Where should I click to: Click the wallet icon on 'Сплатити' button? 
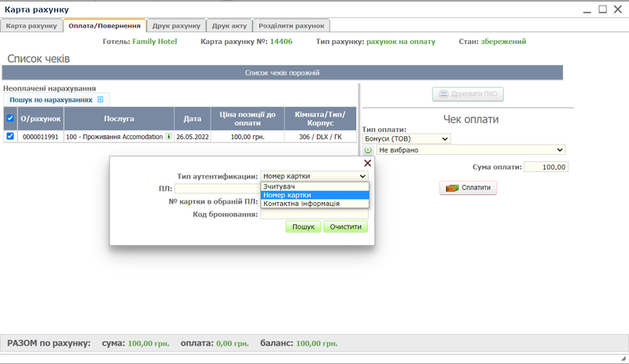[451, 188]
